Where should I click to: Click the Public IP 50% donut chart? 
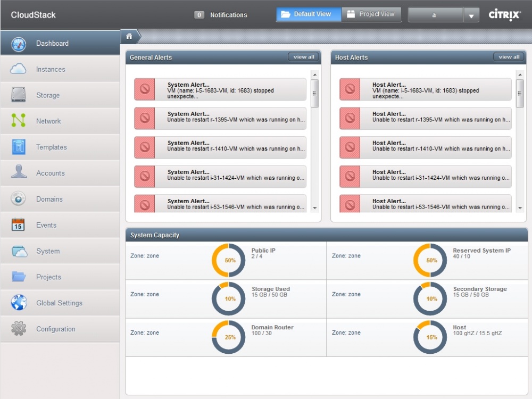tap(229, 260)
